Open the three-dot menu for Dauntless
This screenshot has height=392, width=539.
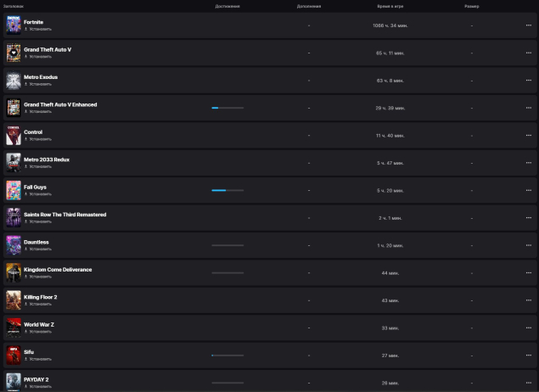point(528,245)
